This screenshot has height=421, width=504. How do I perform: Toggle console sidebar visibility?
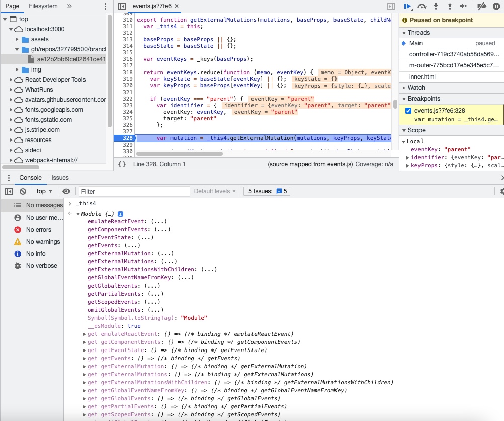[9, 191]
